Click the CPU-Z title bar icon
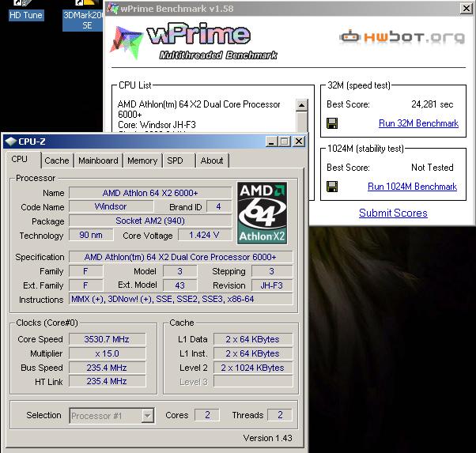 click(x=10, y=142)
